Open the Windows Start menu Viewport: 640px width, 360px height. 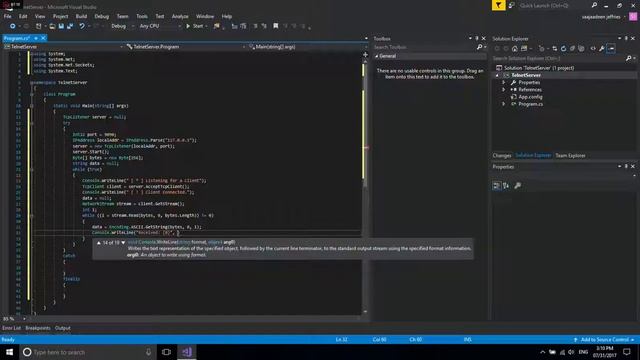click(x=9, y=352)
